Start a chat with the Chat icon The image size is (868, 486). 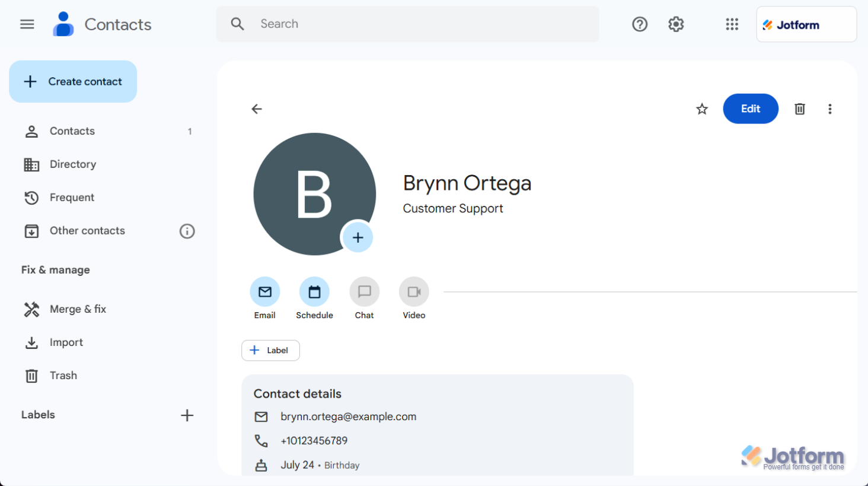click(364, 292)
